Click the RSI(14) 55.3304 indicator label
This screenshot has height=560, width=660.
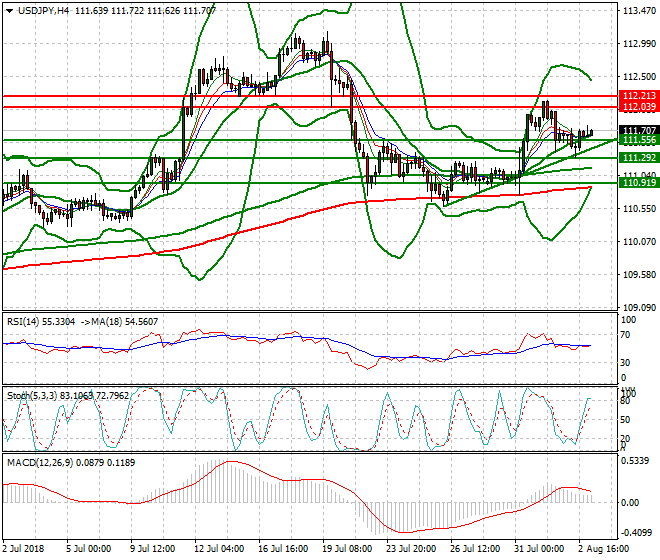coord(41,322)
